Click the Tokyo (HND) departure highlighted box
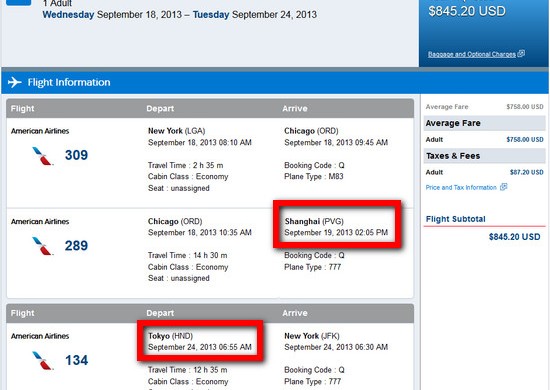Image resolution: width=550 pixels, height=390 pixels. (x=200, y=341)
